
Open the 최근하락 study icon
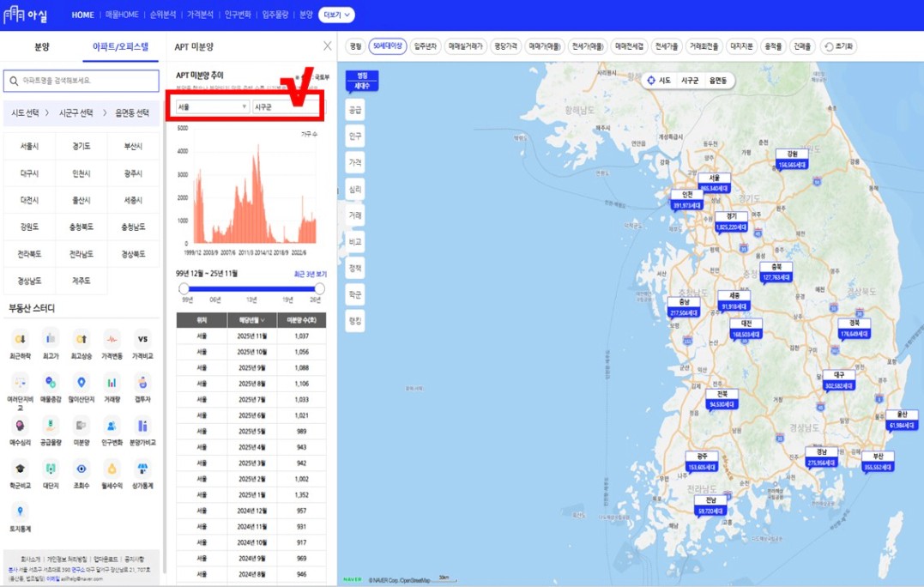click(20, 338)
